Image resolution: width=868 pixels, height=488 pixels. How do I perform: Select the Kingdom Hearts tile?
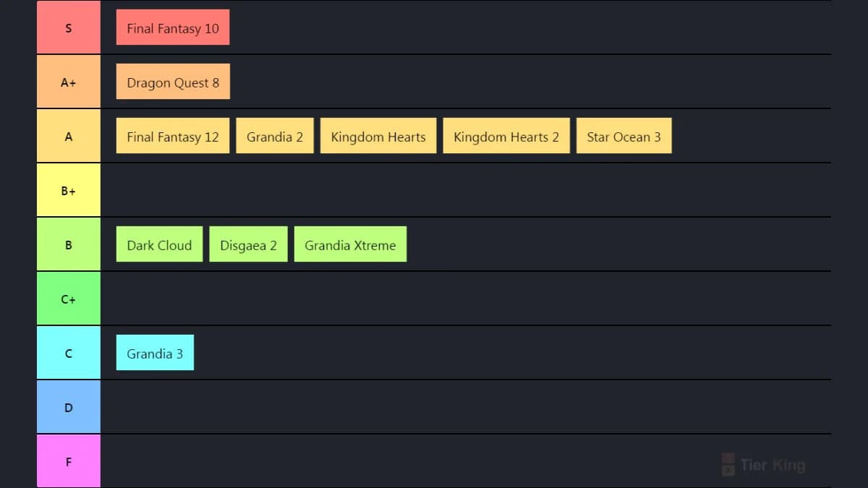(x=378, y=136)
